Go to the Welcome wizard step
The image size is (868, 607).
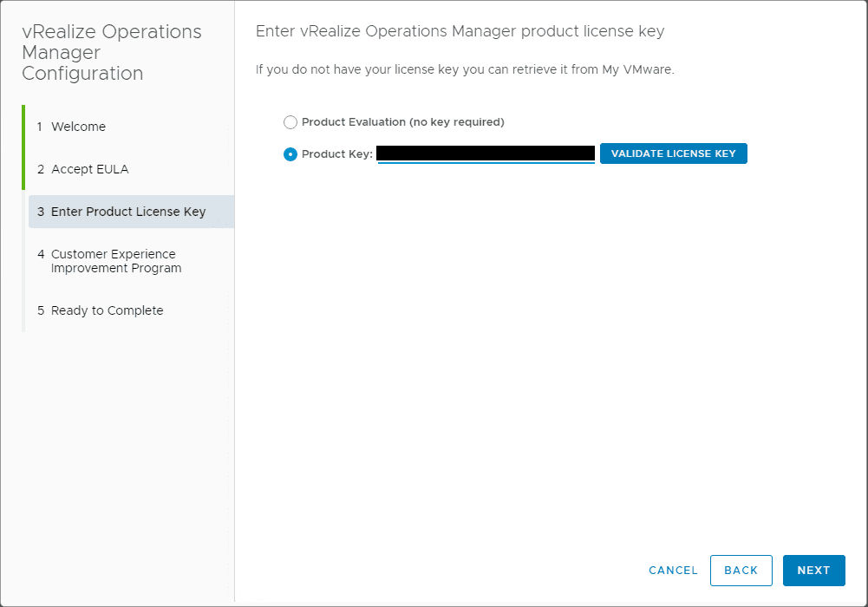coord(78,127)
